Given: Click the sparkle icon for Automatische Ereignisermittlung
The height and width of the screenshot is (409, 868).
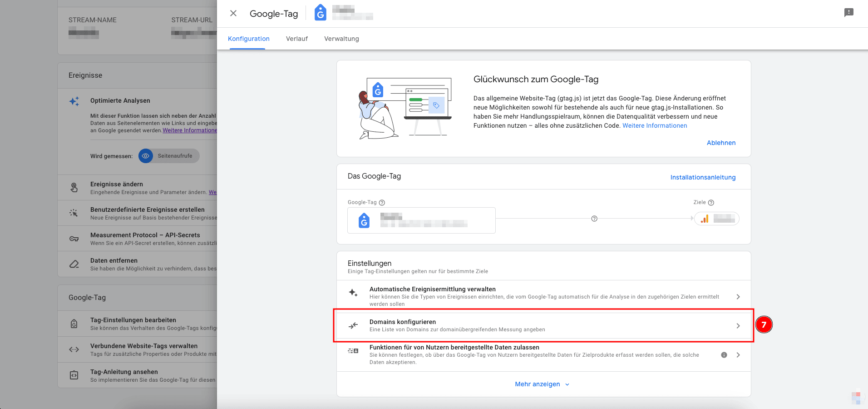Looking at the screenshot, I should (x=353, y=293).
